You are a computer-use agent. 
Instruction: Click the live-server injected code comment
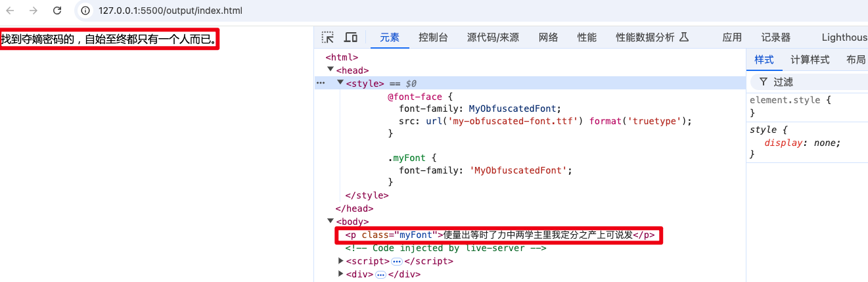(x=446, y=248)
